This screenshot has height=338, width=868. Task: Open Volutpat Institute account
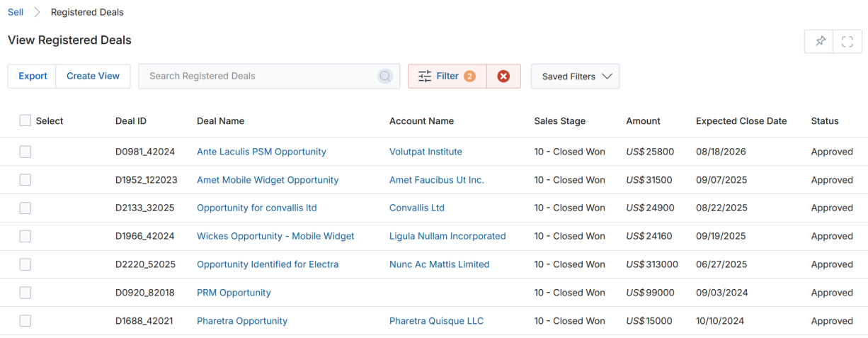pyautogui.click(x=426, y=152)
